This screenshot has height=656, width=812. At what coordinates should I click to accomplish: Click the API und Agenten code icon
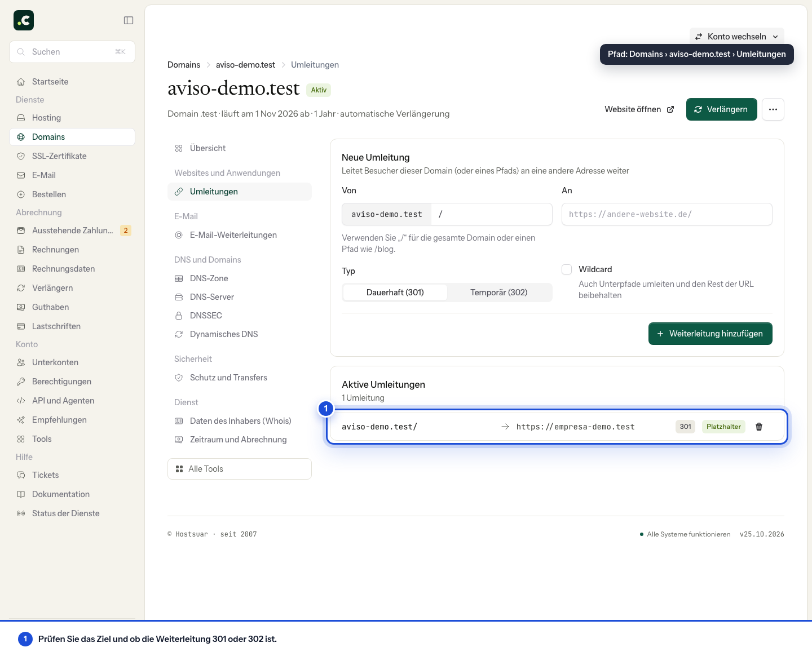[x=21, y=401]
